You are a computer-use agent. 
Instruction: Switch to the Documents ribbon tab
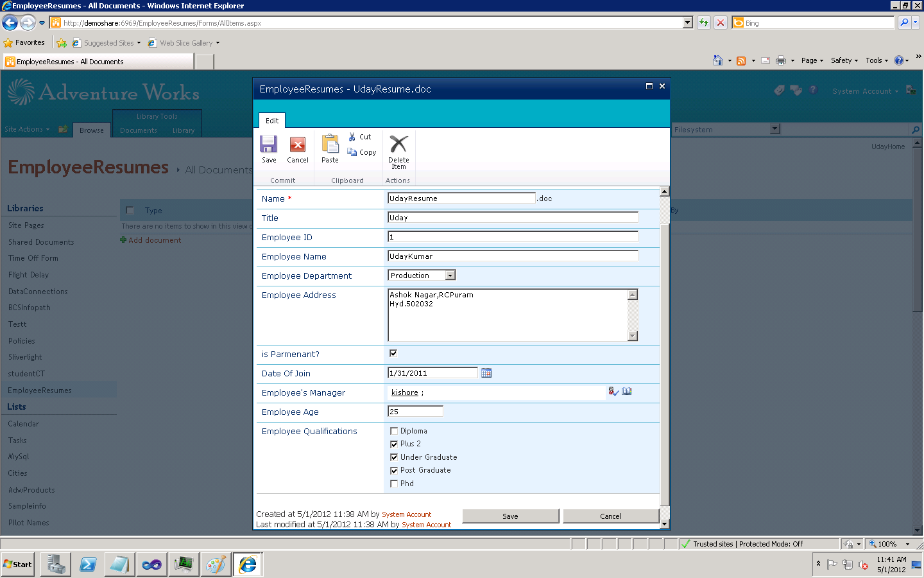coord(139,130)
